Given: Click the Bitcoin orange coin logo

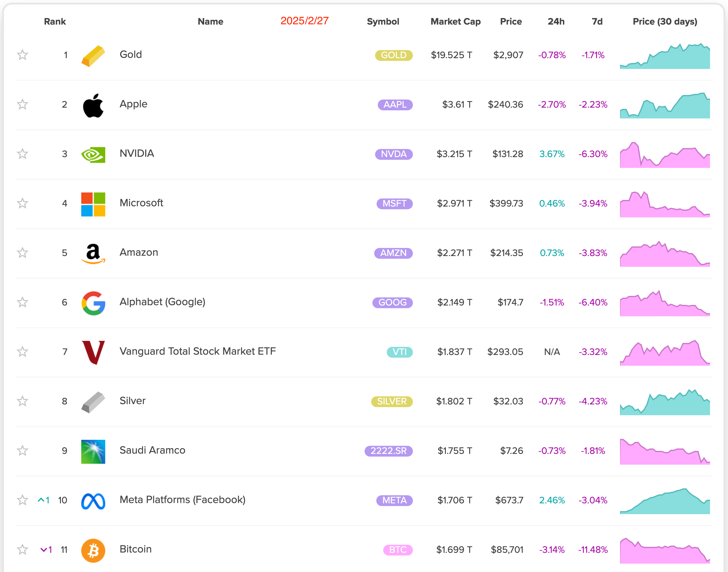Looking at the screenshot, I should (x=93, y=551).
